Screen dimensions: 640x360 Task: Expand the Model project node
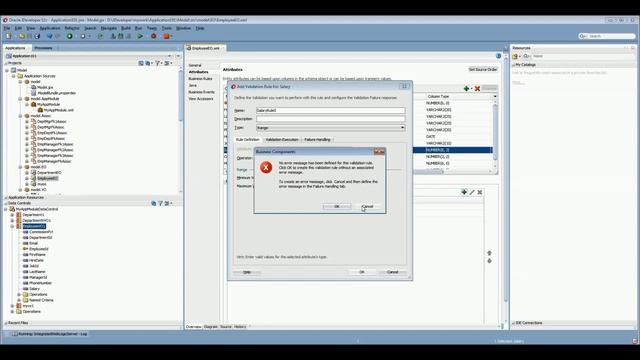pyautogui.click(x=7, y=70)
